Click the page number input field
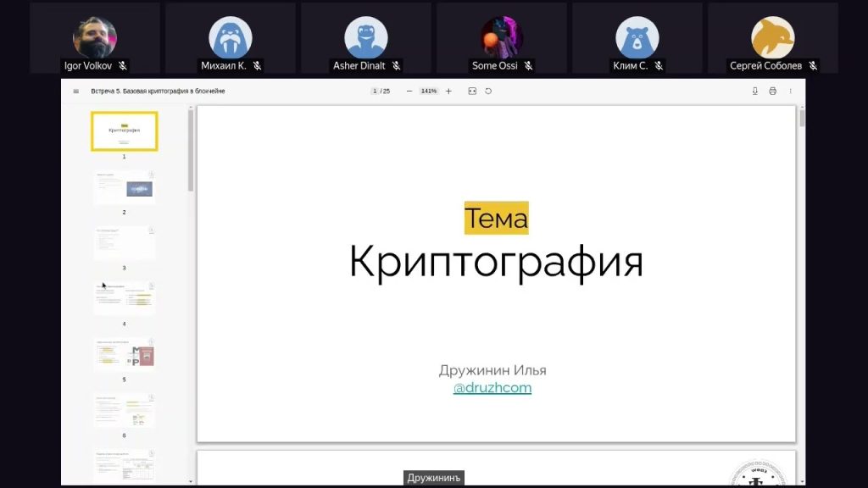868x488 pixels. (x=374, y=91)
